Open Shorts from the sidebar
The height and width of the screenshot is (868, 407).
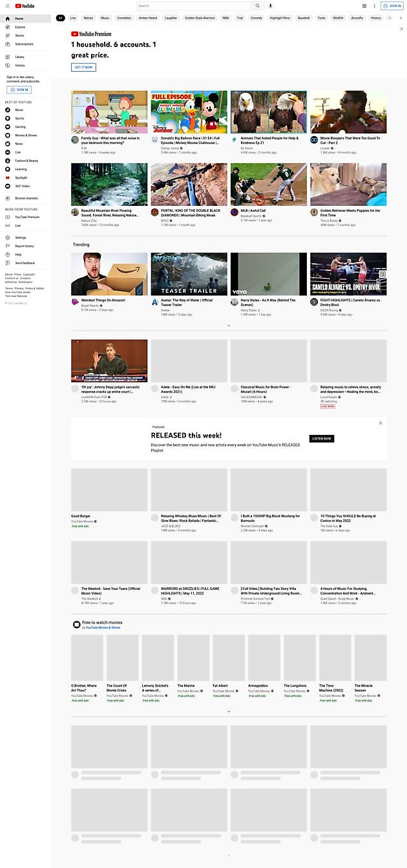[x=25, y=35]
